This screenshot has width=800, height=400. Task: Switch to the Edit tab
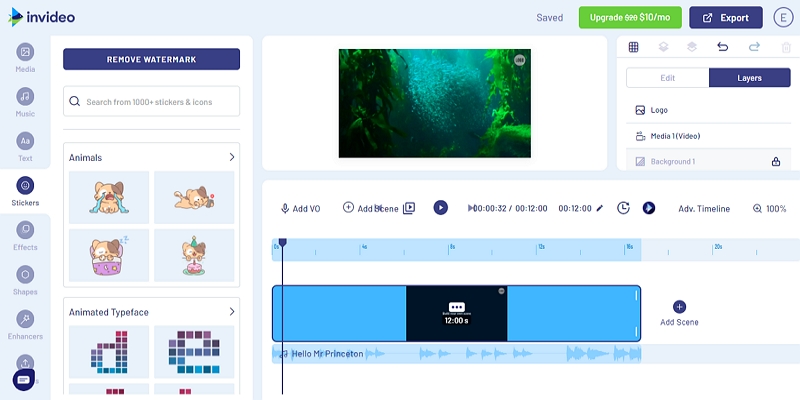tap(667, 78)
